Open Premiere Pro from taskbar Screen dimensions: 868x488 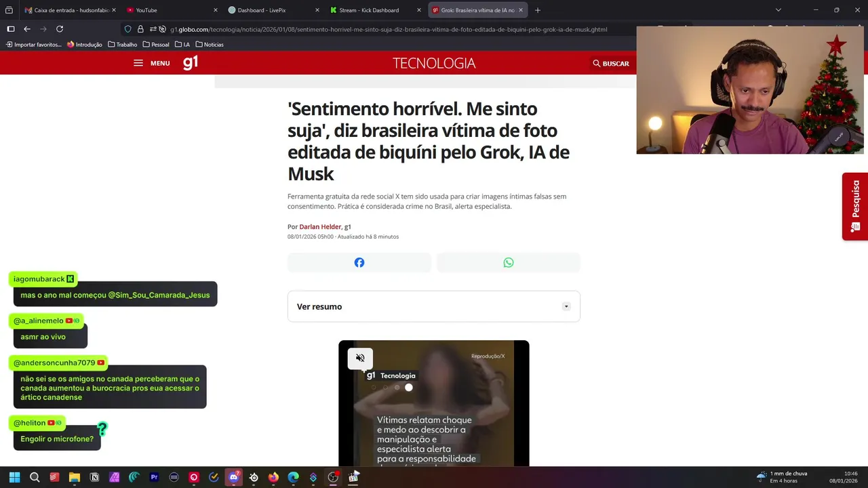pyautogui.click(x=154, y=477)
